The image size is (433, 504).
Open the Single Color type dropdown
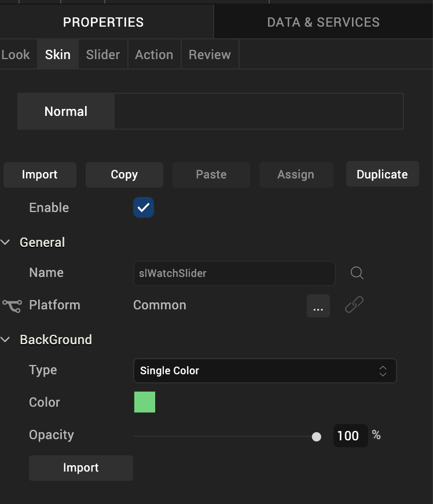pyautogui.click(x=265, y=371)
